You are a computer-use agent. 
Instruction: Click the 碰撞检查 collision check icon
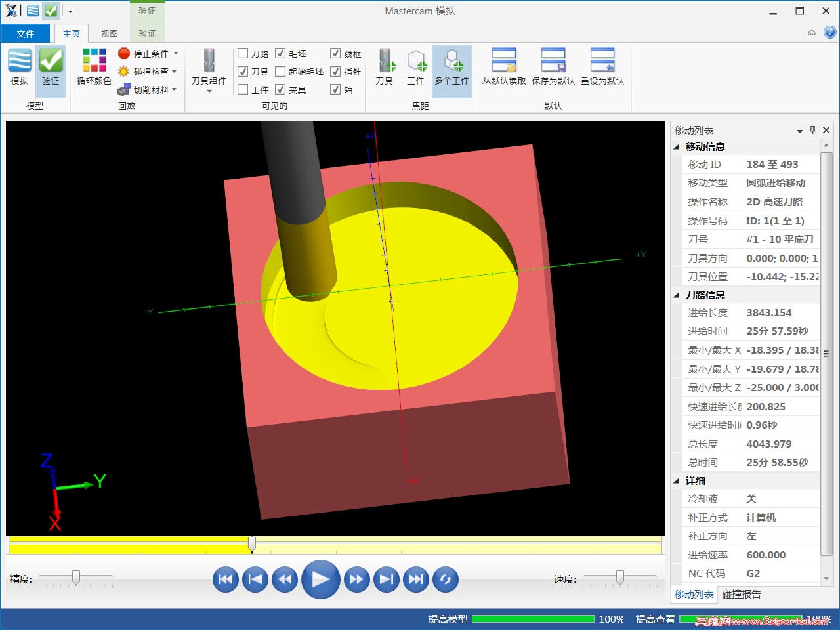[x=123, y=72]
